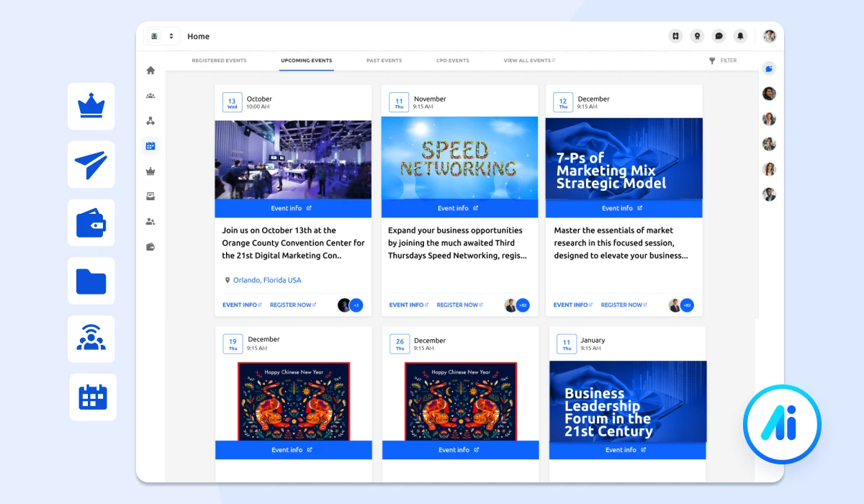Open the Home icon in left sidebar
The image size is (864, 504).
click(150, 71)
